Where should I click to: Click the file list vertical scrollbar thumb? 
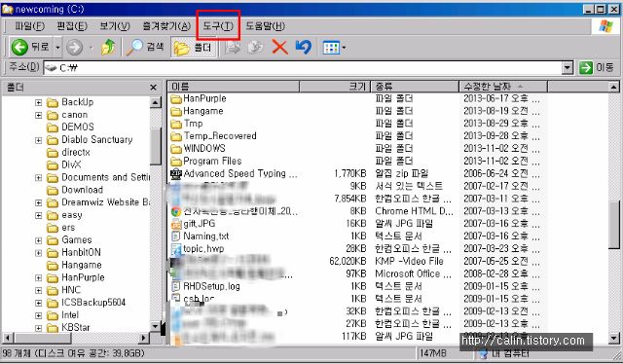coord(614,225)
